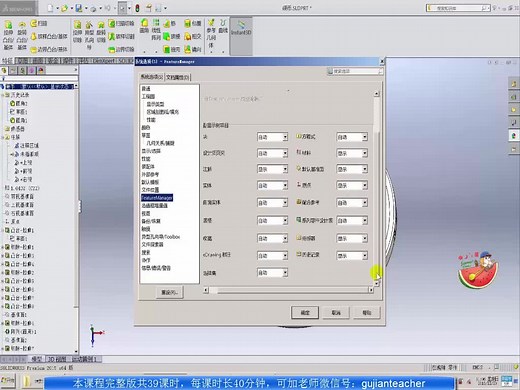The width and height of the screenshot is (520, 390).
Task: Select the Lofted Boss/Base (放样凸台/基体) tool
Action: [x=49, y=36]
